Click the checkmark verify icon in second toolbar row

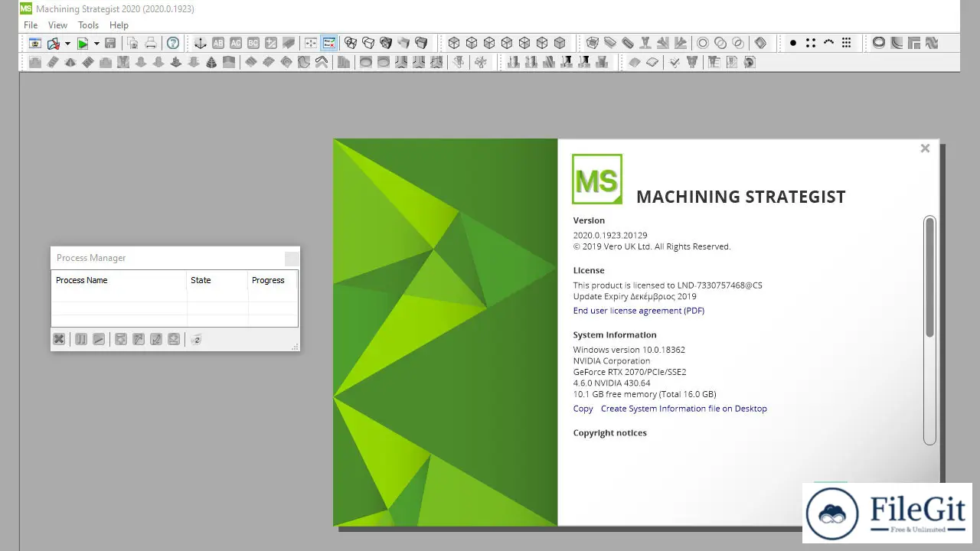675,62
